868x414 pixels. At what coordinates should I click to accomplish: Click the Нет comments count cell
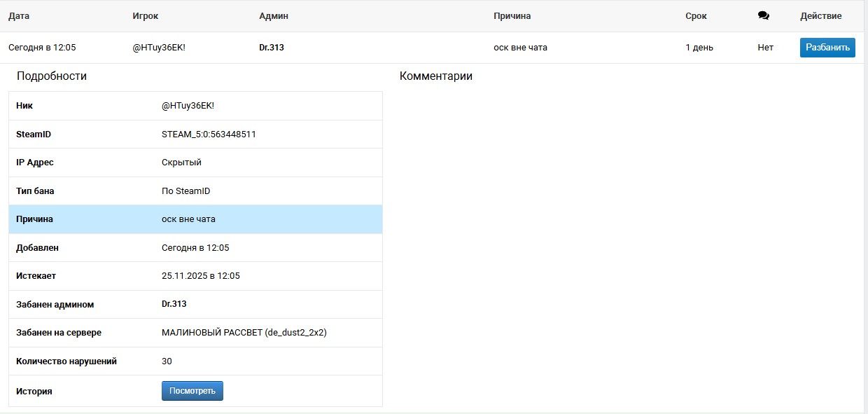[x=765, y=48]
